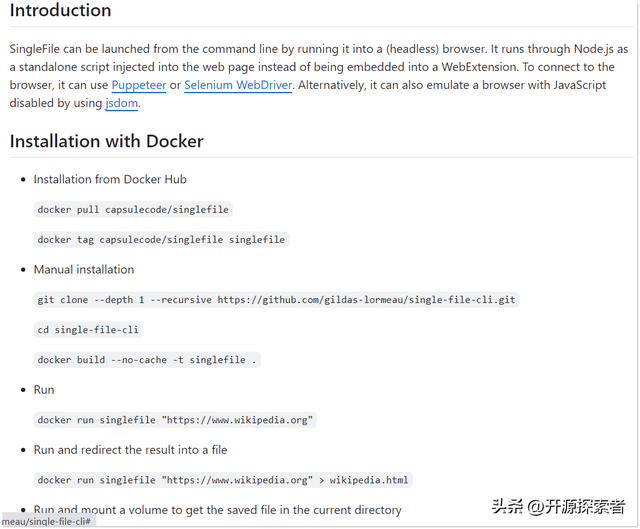Click the Run and mount a volume bullet
This screenshot has height=529, width=640.
pos(217,510)
